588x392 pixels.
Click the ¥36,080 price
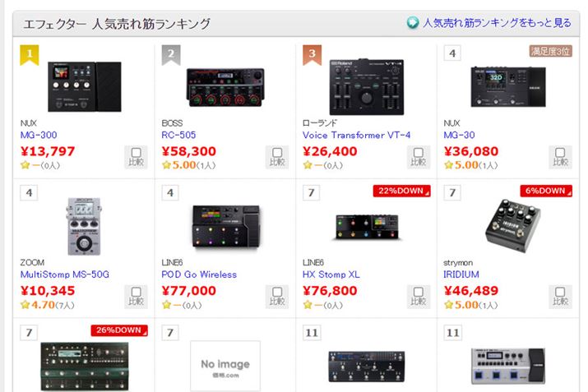pyautogui.click(x=471, y=151)
